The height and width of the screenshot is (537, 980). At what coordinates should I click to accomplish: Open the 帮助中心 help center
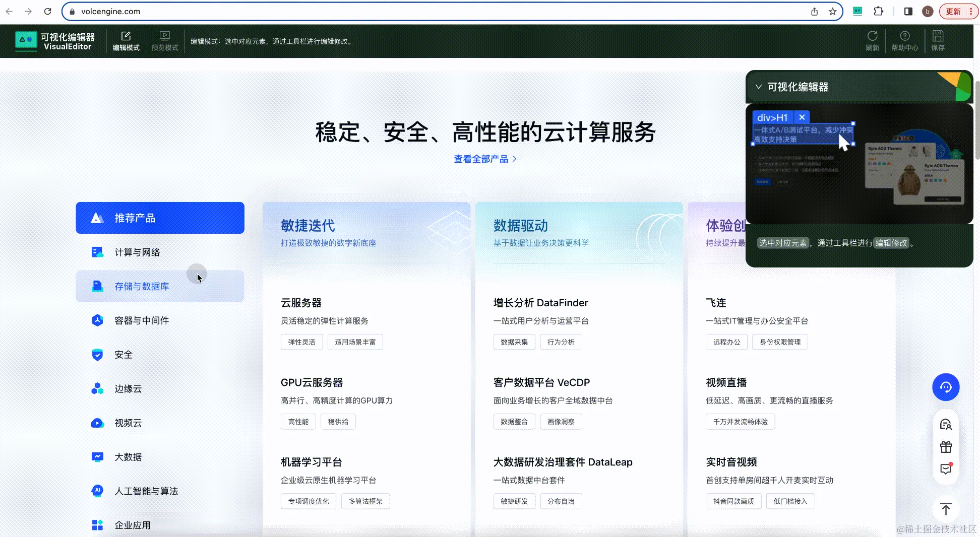click(x=905, y=41)
